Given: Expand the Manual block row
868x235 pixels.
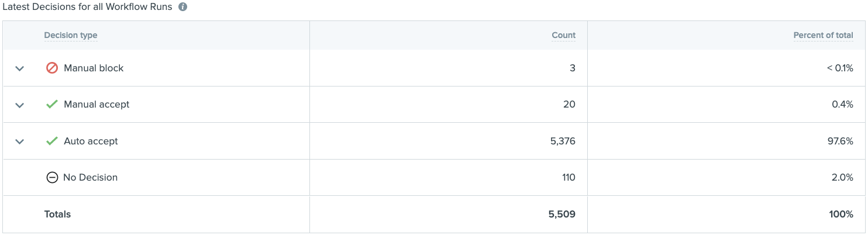Looking at the screenshot, I should (x=19, y=68).
